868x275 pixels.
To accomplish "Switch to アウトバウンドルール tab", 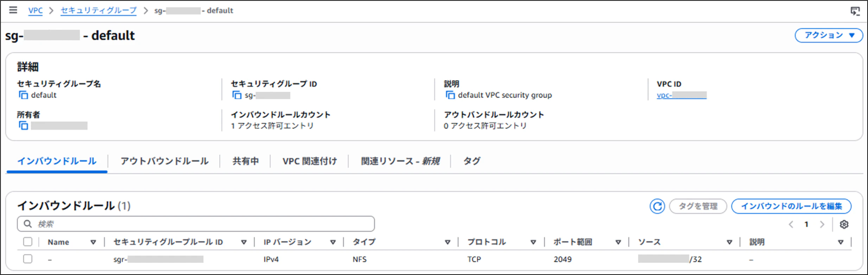I will point(164,161).
